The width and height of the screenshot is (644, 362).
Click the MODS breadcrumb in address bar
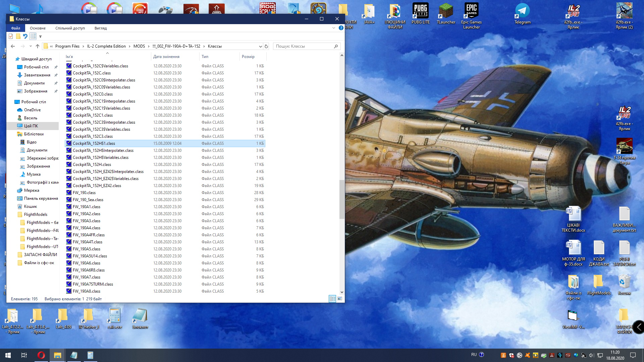point(139,46)
